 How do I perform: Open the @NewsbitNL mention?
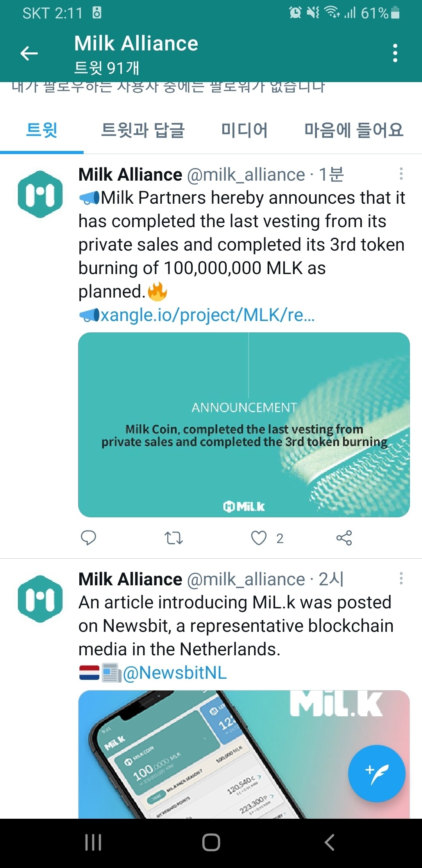click(x=175, y=673)
